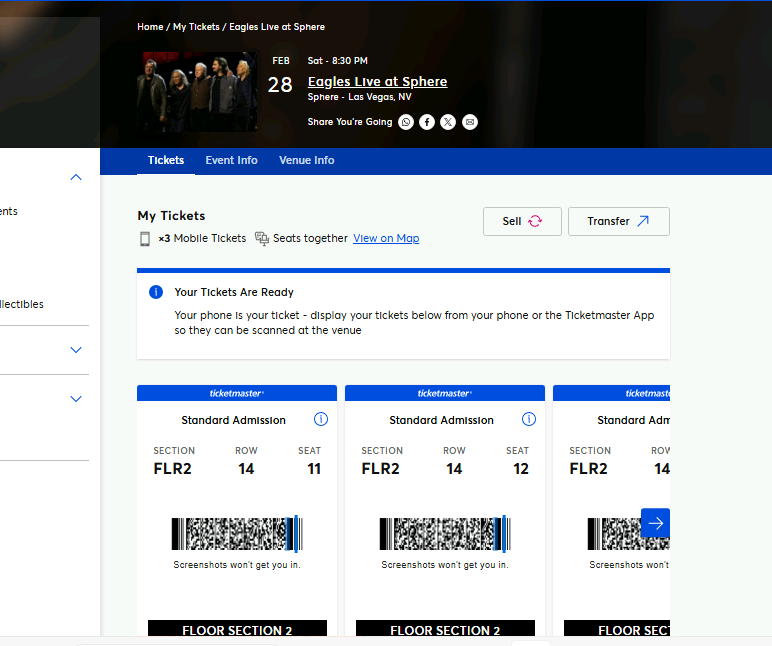Click 'Standard Admission' on seat 11 ticket
This screenshot has height=646, width=772.
(233, 420)
